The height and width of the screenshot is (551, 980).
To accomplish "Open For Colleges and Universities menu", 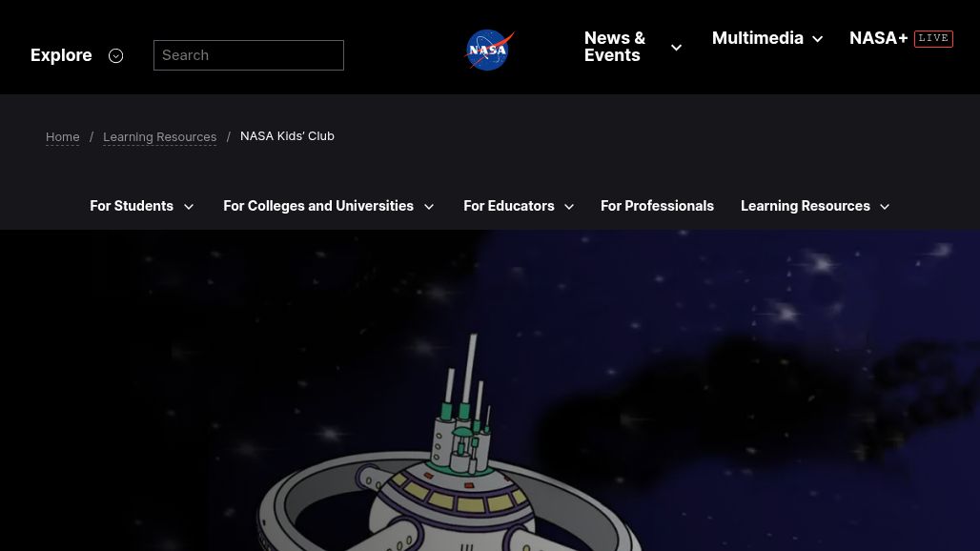I will tap(318, 206).
